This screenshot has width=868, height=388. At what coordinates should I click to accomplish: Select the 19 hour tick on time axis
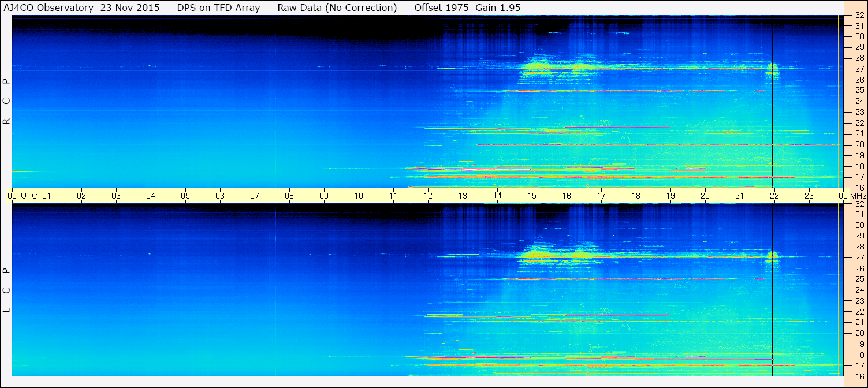[x=670, y=196]
